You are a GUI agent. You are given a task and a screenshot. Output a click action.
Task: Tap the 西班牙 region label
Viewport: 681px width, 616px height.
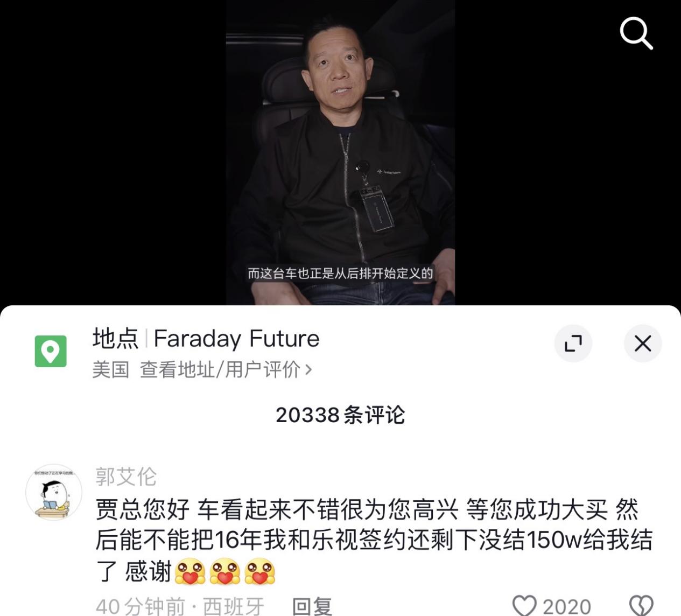tap(233, 607)
